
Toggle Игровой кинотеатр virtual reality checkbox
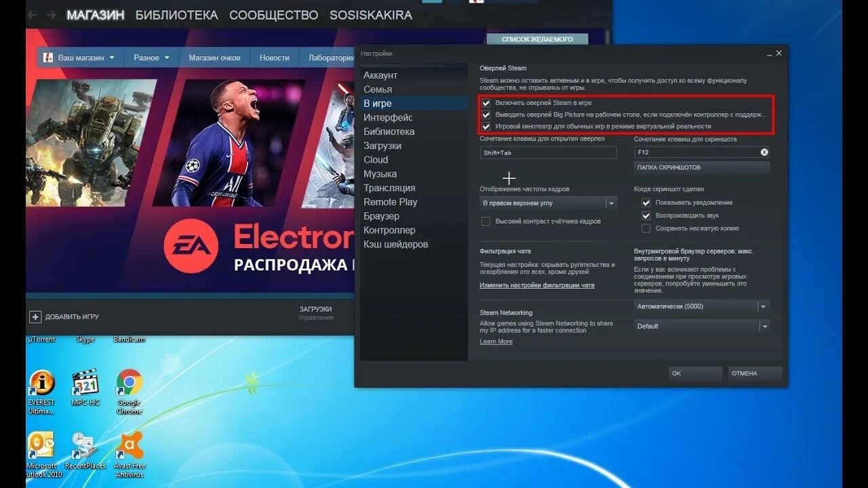click(x=486, y=126)
